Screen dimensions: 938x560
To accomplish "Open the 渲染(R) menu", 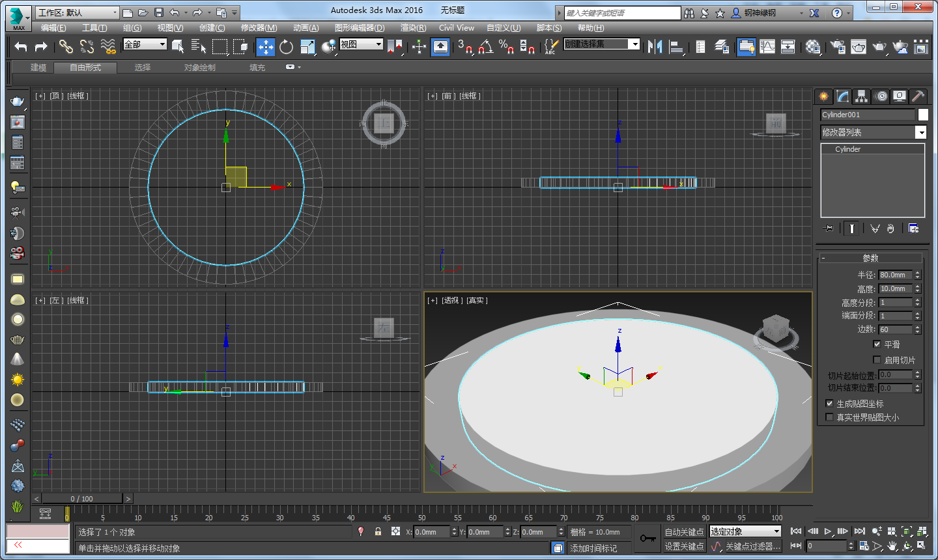I will 414,28.
